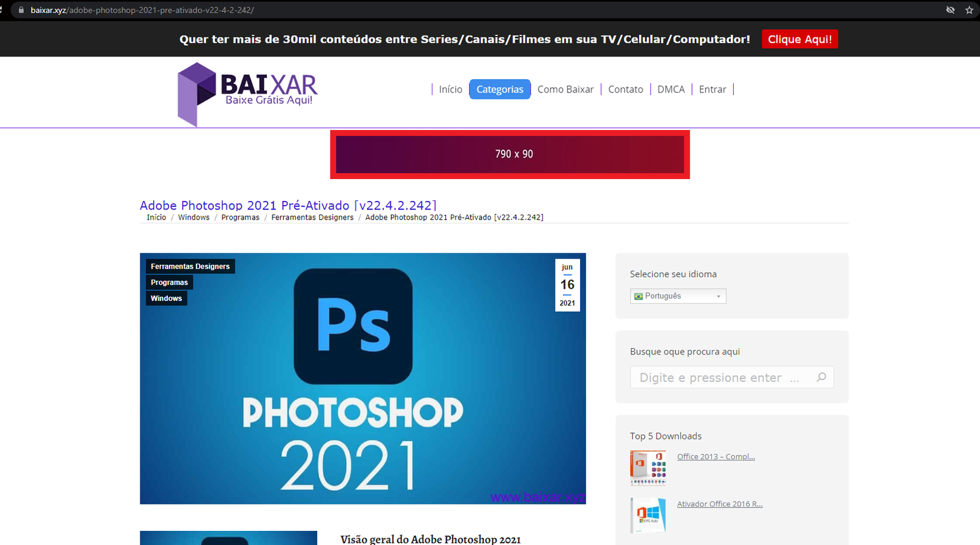Screen dimensions: 980x545
Task: Open the Ativador Office 2016 thumbnail
Action: [x=647, y=515]
